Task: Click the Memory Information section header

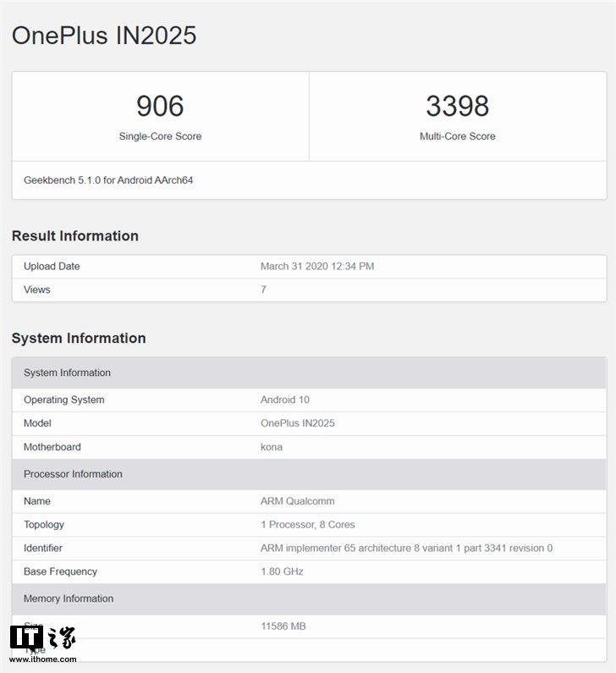Action: (69, 599)
